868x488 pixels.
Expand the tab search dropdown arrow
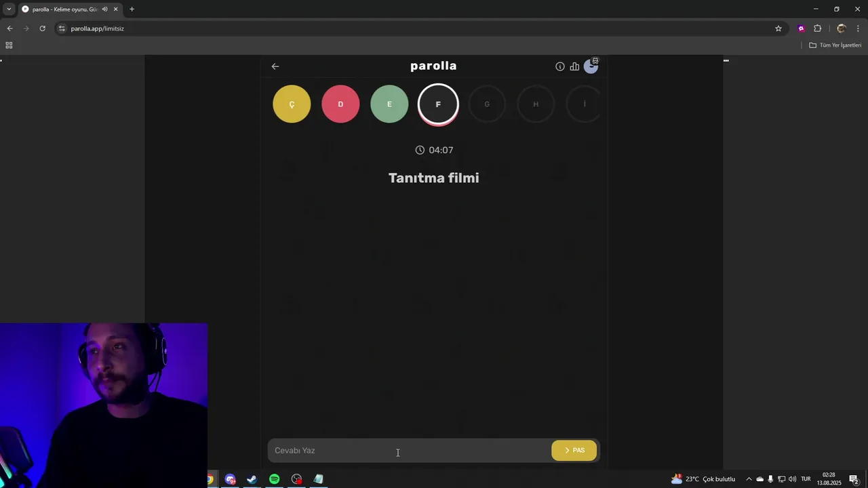[x=9, y=9]
